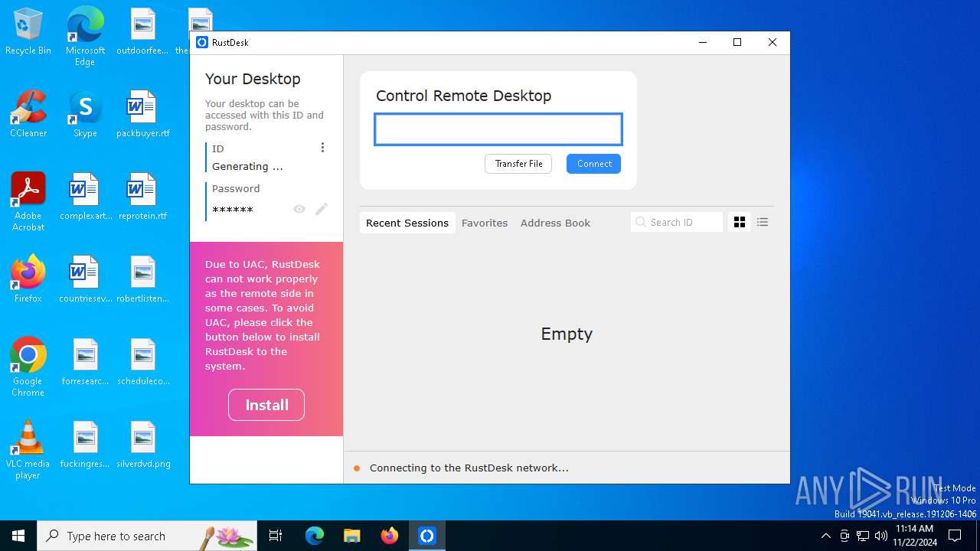Launch Skype from the desktop
The height and width of the screenshot is (551, 980).
coord(85,114)
